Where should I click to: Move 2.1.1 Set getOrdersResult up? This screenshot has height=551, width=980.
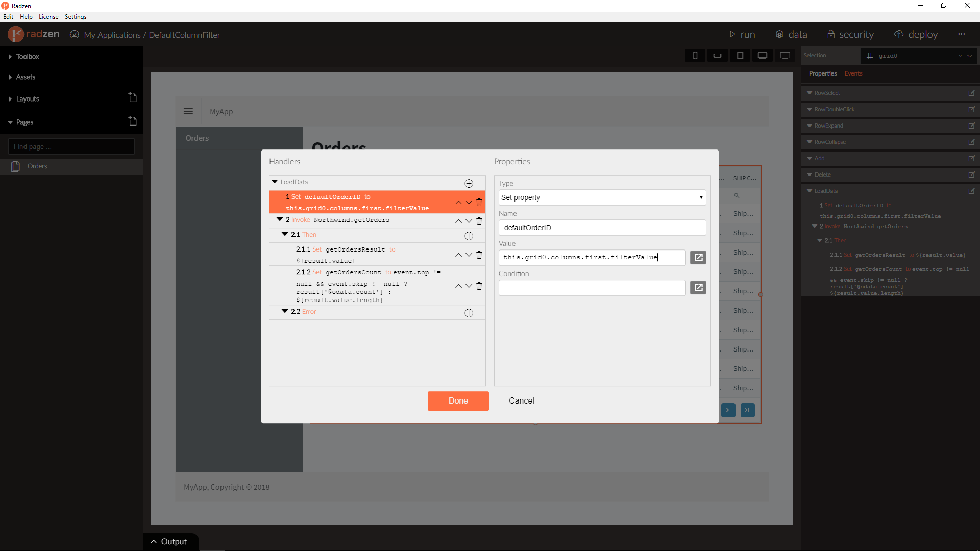click(x=458, y=255)
